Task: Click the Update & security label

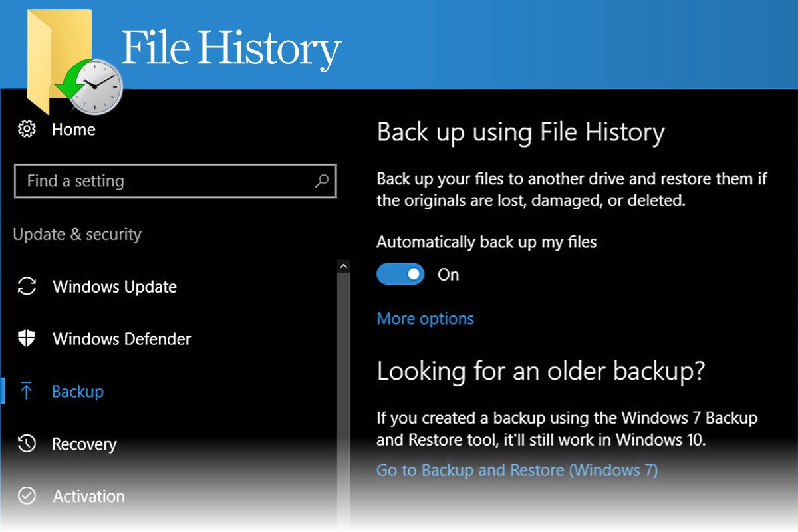Action: click(77, 234)
